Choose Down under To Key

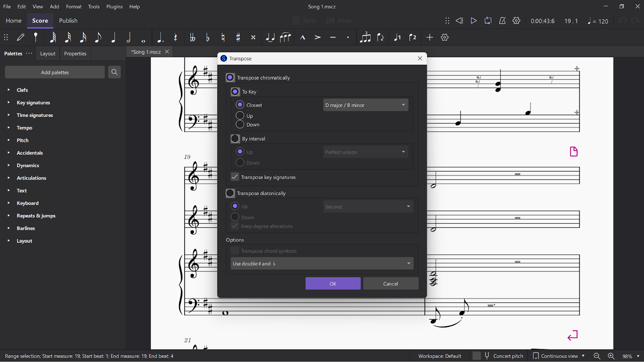point(240,125)
